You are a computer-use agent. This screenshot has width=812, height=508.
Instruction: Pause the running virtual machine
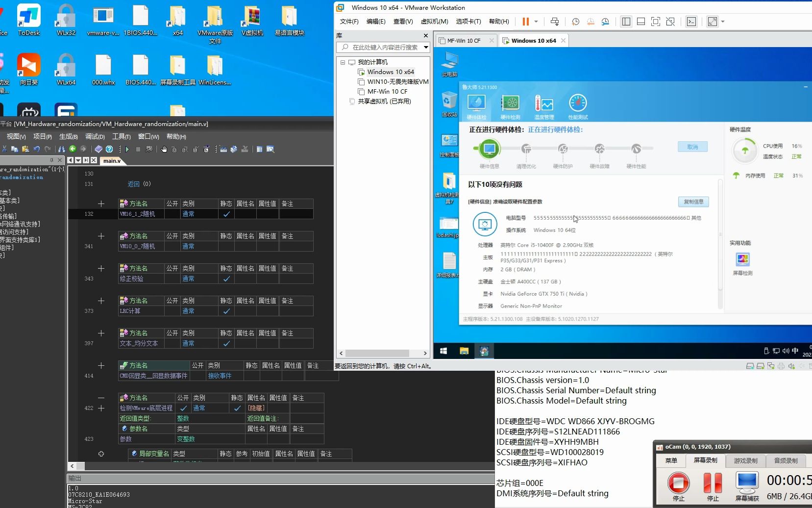point(526,22)
